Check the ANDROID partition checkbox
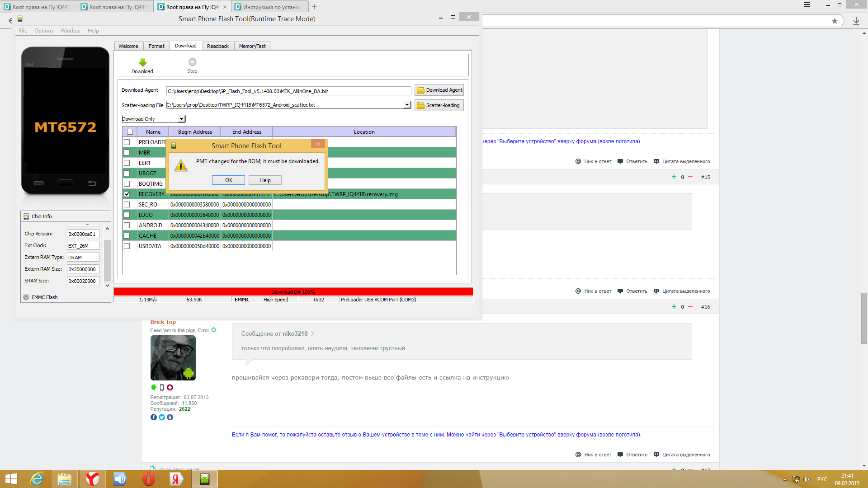Viewport: 868px width, 488px height. point(127,225)
